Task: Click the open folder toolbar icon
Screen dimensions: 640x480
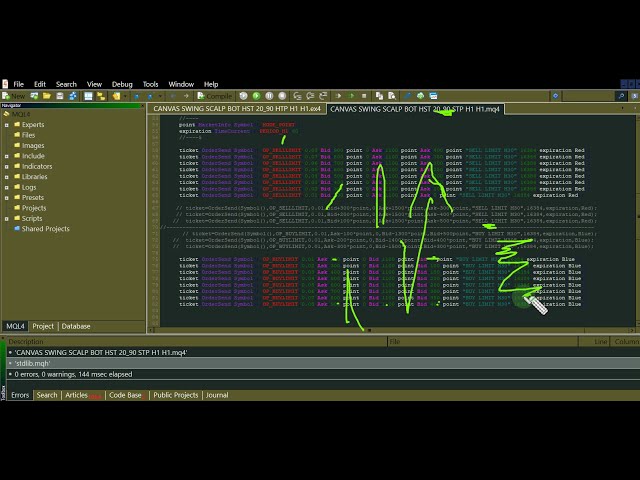Action: click(x=45, y=96)
